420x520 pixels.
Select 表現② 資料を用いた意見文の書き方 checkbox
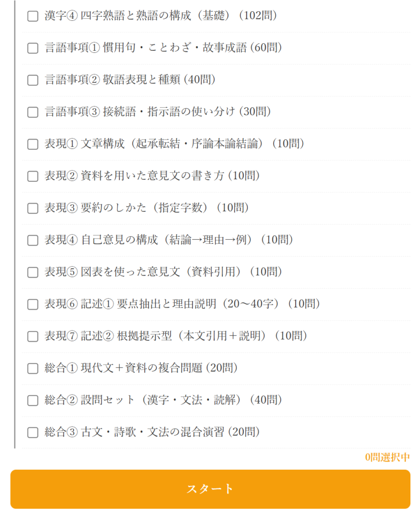[x=33, y=176]
